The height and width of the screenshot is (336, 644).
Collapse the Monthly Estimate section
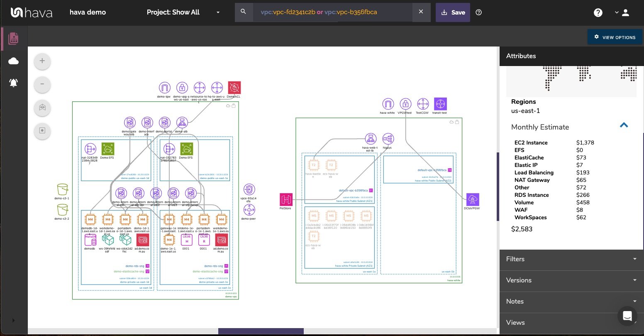[624, 125]
